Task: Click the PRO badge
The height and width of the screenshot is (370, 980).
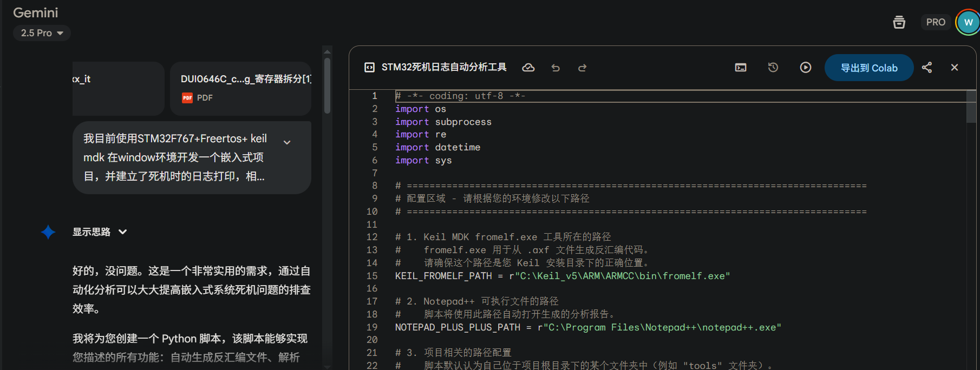Action: click(935, 22)
